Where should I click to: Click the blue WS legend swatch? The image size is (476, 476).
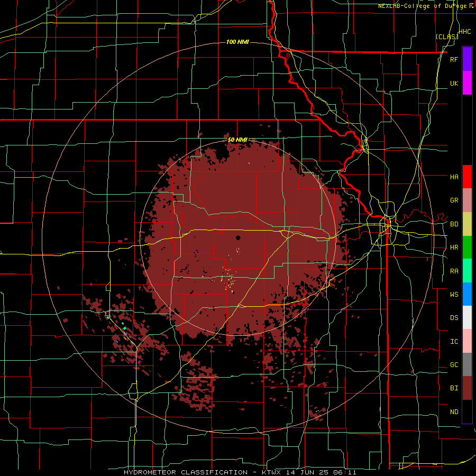coord(467,294)
